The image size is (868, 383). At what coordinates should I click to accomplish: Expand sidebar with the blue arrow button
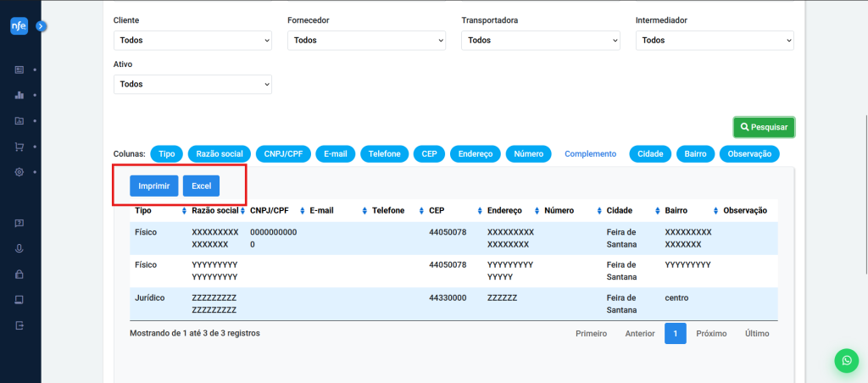(x=42, y=25)
